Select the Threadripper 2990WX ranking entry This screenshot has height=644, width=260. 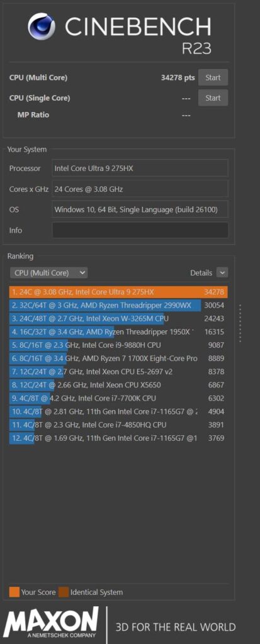pos(118,306)
